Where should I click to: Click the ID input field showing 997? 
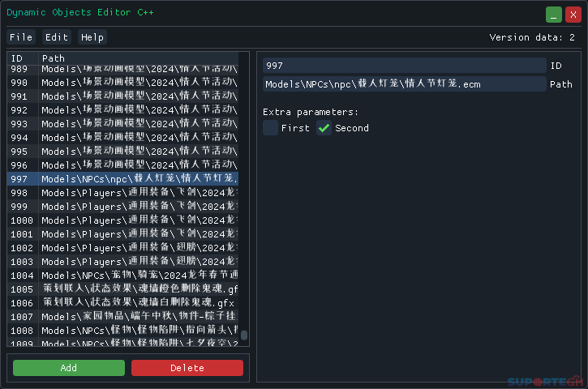[404, 66]
